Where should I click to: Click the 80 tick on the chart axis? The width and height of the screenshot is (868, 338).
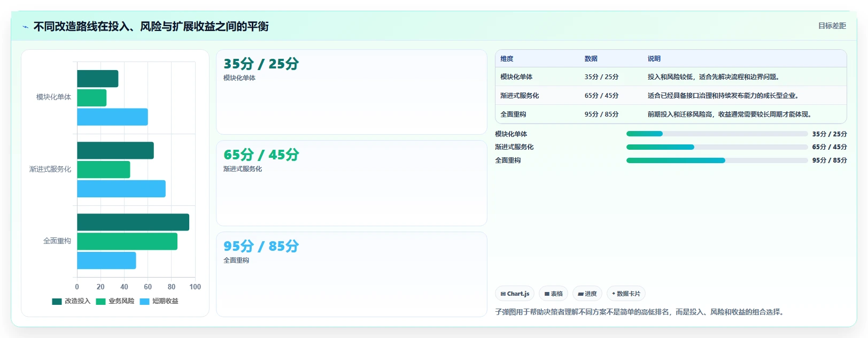point(172,287)
